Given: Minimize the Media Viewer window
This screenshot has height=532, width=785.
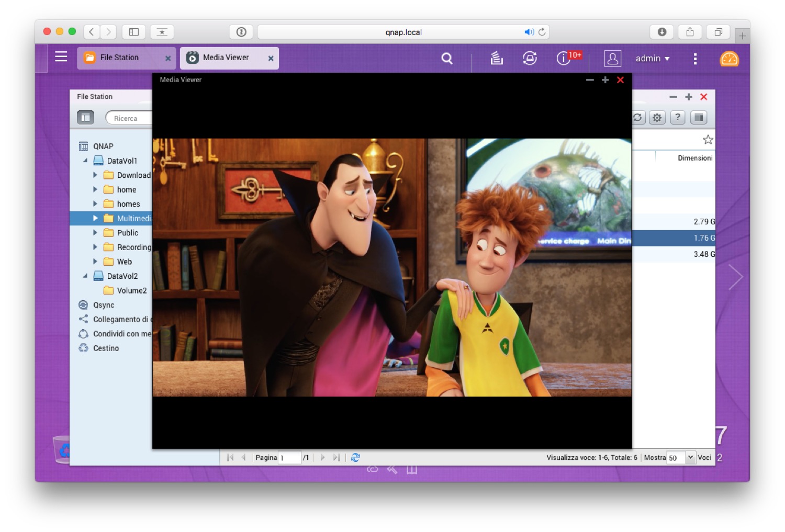Looking at the screenshot, I should (x=590, y=80).
